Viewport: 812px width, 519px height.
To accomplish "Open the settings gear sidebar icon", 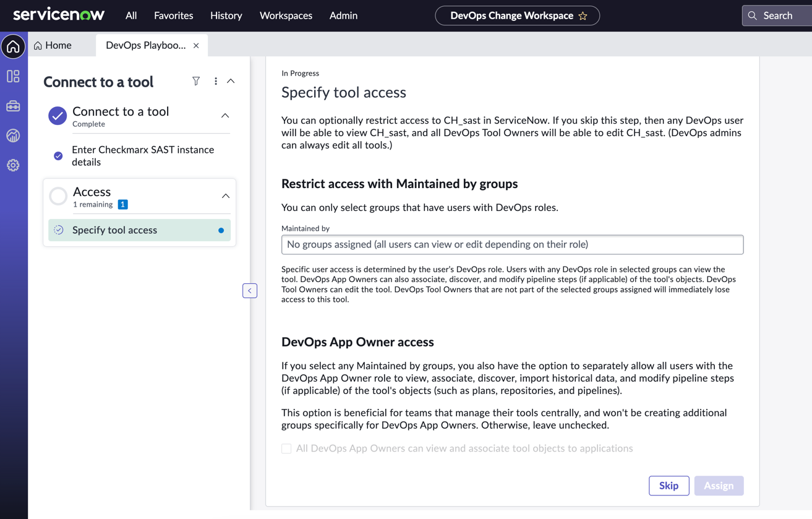I will tap(13, 165).
